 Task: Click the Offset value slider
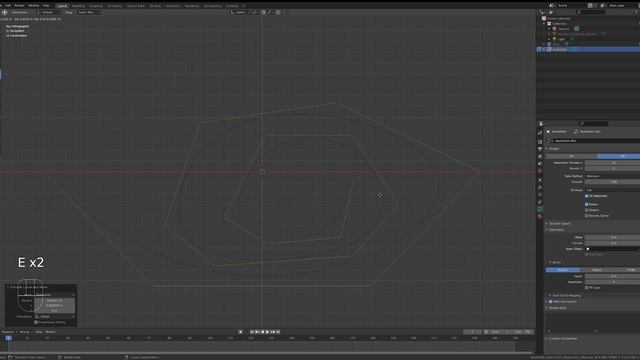pos(612,237)
